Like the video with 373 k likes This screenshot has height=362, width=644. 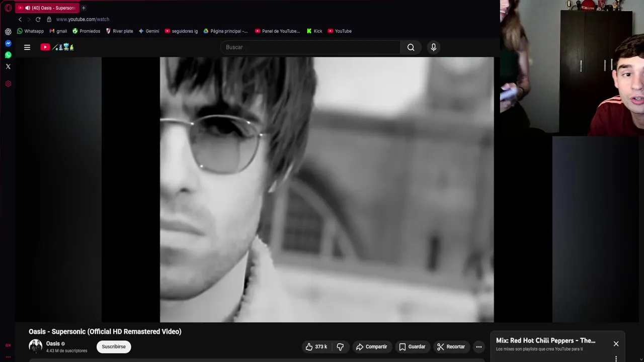pos(316,347)
